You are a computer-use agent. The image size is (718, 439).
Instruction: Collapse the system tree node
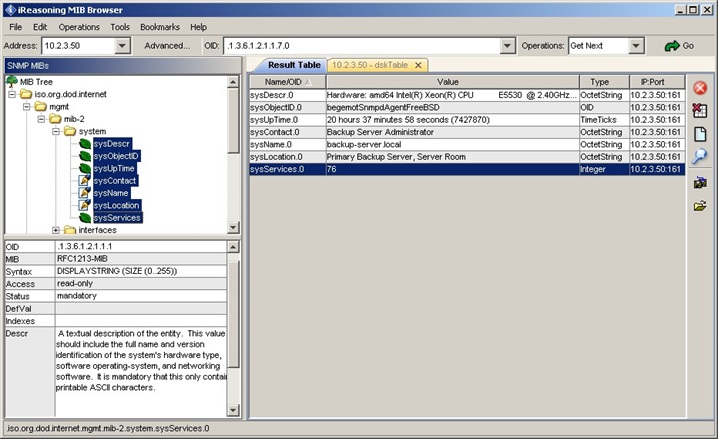tap(56, 131)
